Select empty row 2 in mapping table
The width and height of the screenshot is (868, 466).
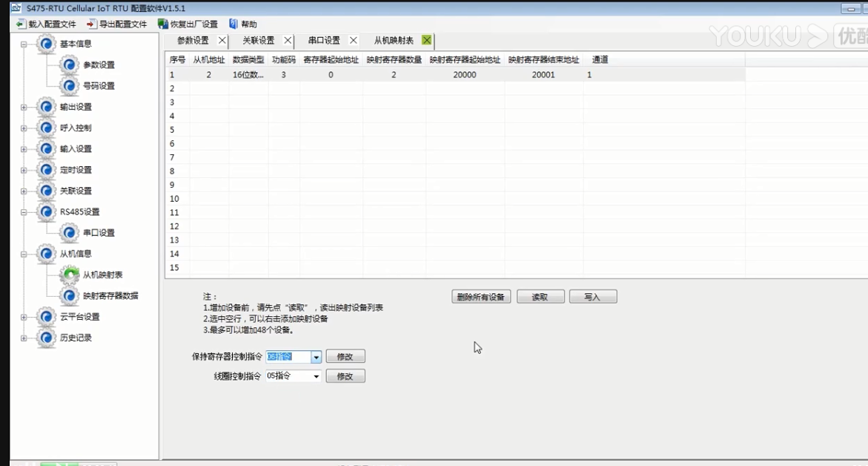[x=445, y=88]
